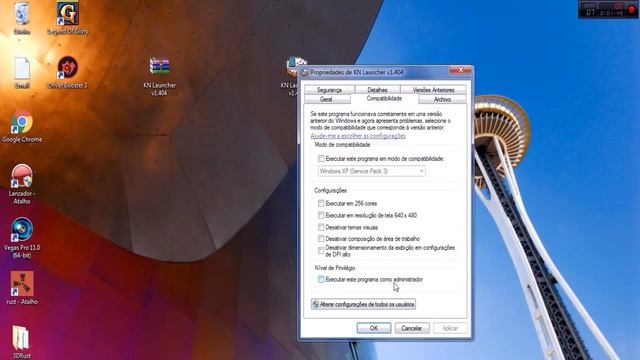
Task: Check 'Executar em 256 cores'
Action: pos(321,203)
